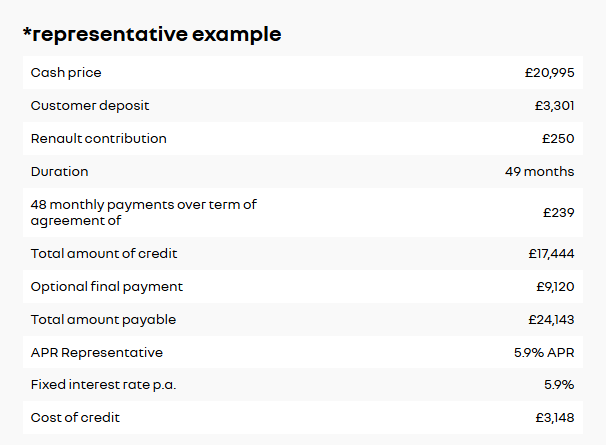
Task: Click the representative example heading
Action: (152, 35)
